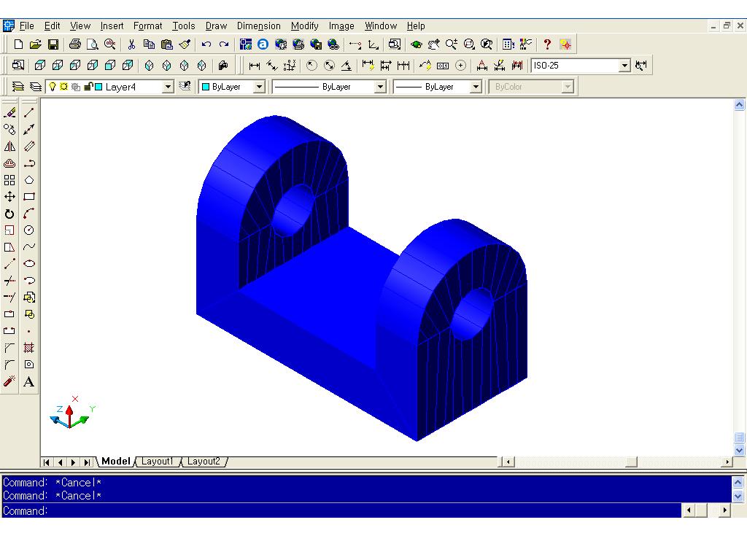
Task: Toggle Layer4 viewport freeze icon
Action: pos(76,87)
